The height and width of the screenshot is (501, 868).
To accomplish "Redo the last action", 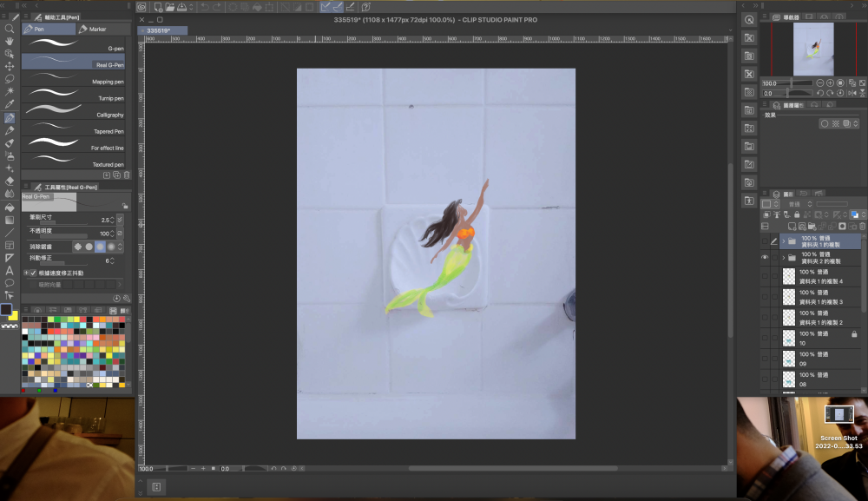I will pyautogui.click(x=216, y=7).
